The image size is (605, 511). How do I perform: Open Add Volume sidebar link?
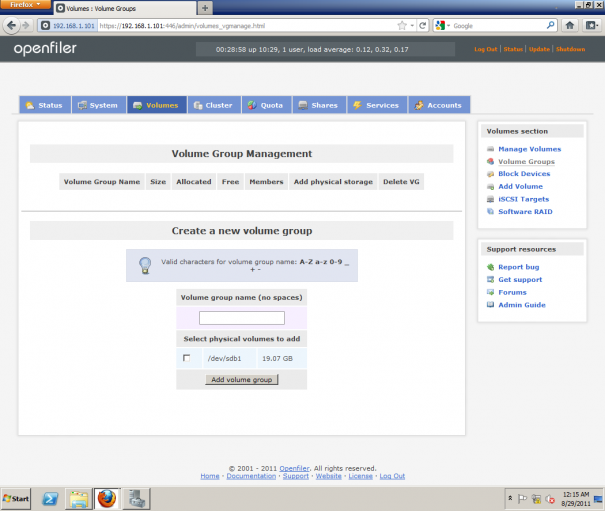point(520,186)
